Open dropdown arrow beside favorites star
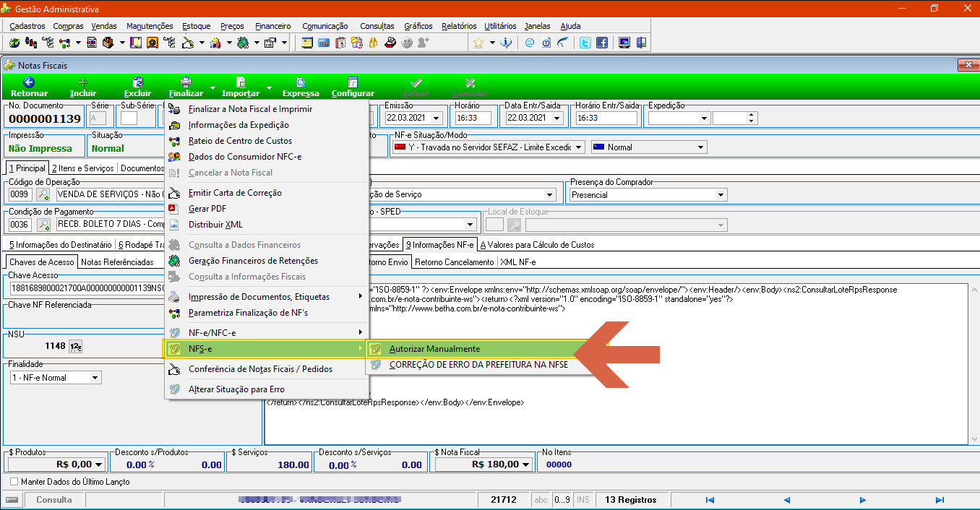 pos(492,43)
